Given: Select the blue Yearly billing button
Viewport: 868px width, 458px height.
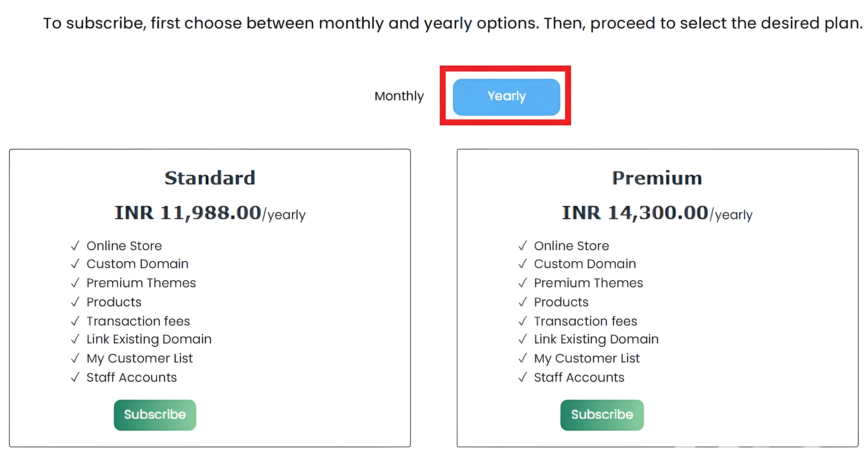Looking at the screenshot, I should point(506,97).
